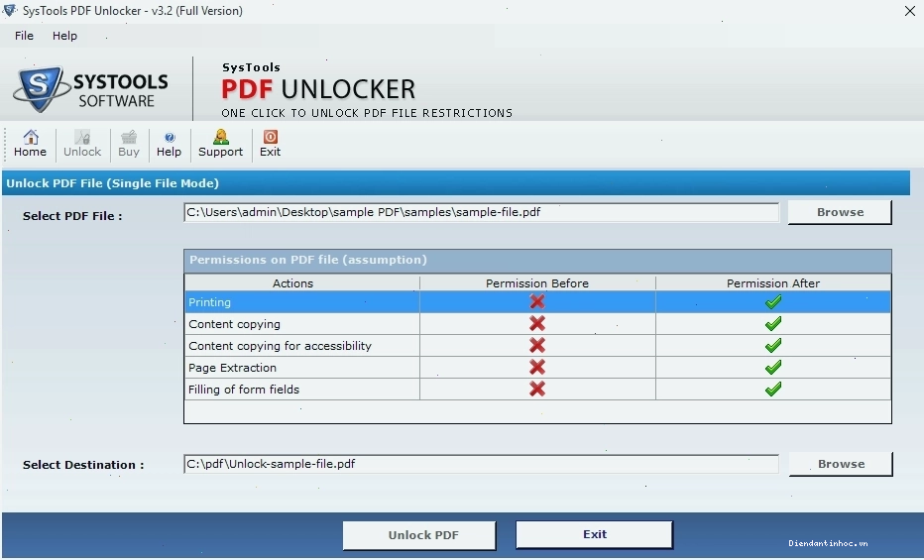
Task: Click the Unlock PDF button
Action: point(419,534)
